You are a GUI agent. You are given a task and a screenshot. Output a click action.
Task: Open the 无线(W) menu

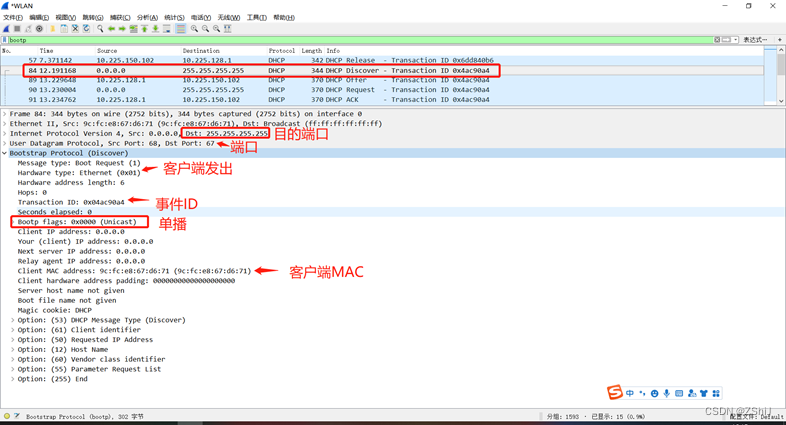coord(229,18)
